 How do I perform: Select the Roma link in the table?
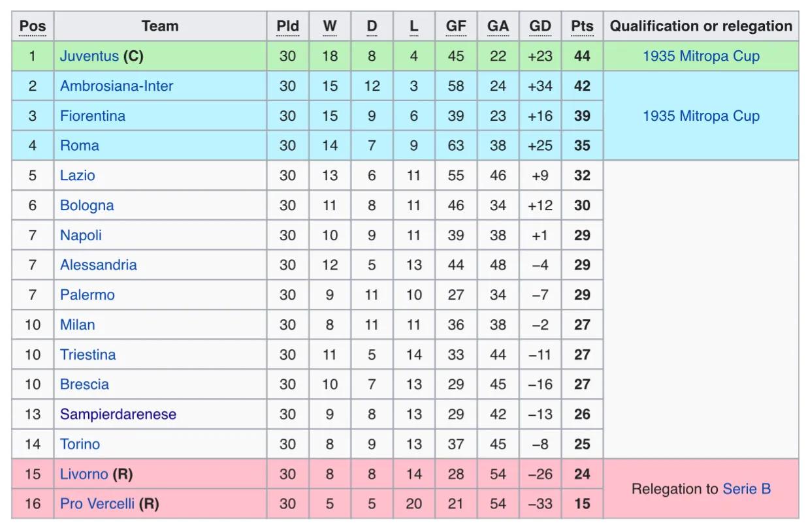point(79,146)
